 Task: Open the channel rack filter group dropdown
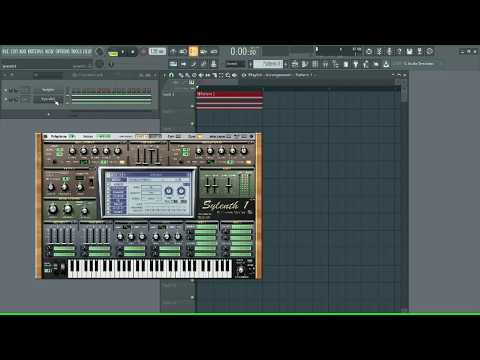(x=48, y=75)
